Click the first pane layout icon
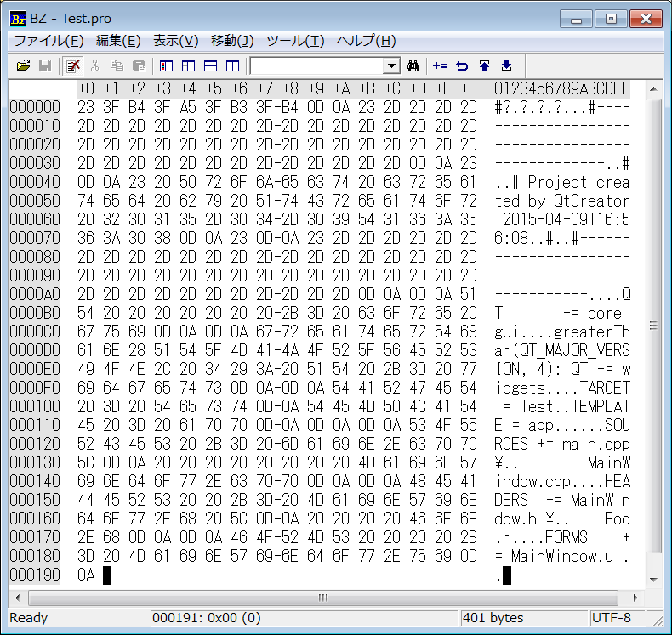Image resolution: width=672 pixels, height=635 pixels. pyautogui.click(x=166, y=65)
